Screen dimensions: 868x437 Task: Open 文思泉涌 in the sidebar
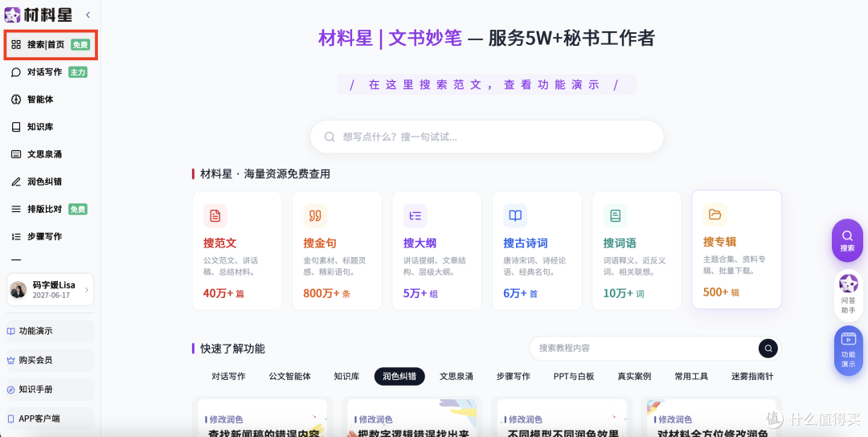tap(51, 154)
